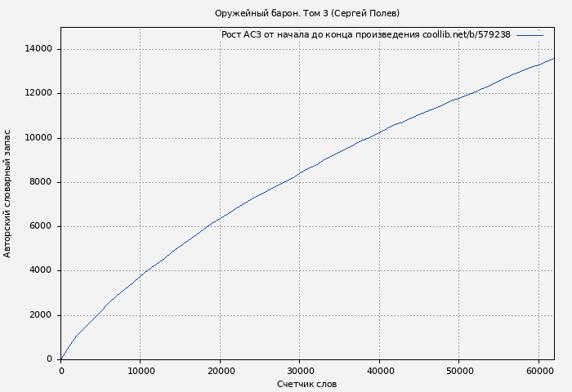Click the x-axis tick label 40000
Image resolution: width=572 pixels, height=392 pixels.
[379, 370]
